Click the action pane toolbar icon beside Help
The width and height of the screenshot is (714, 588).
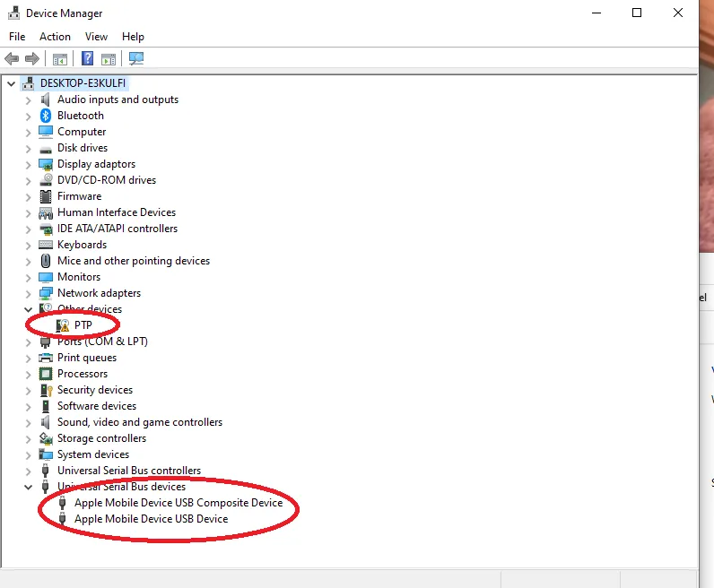tap(109, 59)
